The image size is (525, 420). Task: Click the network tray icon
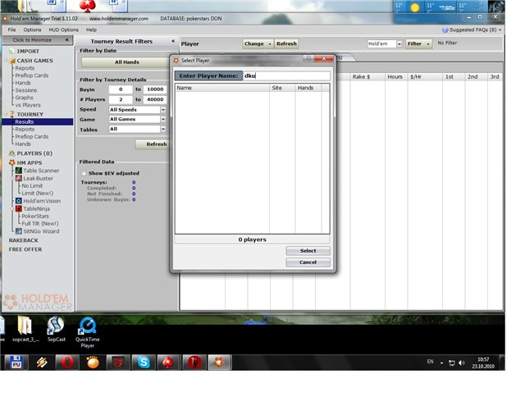tap(452, 363)
